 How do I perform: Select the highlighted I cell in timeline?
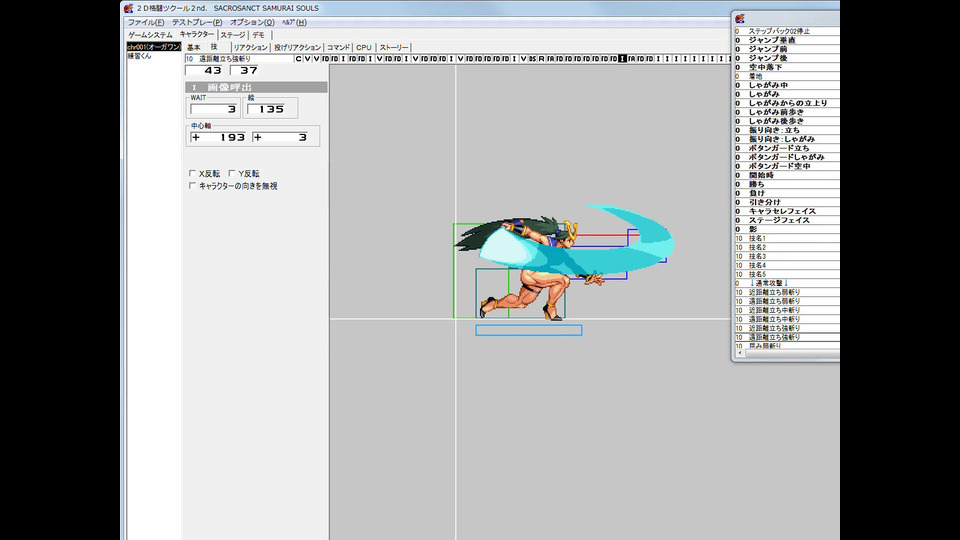coord(622,59)
